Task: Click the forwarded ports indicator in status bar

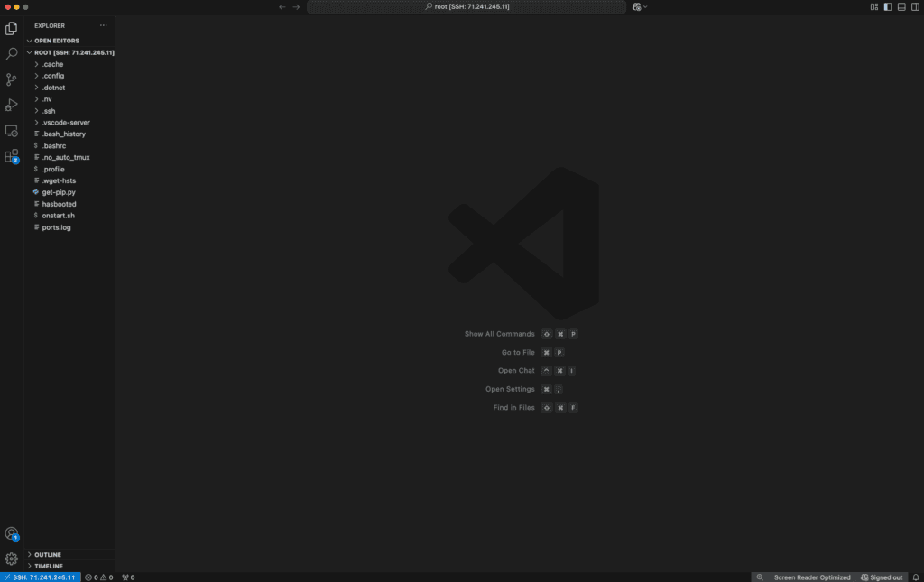Action: [x=128, y=577]
